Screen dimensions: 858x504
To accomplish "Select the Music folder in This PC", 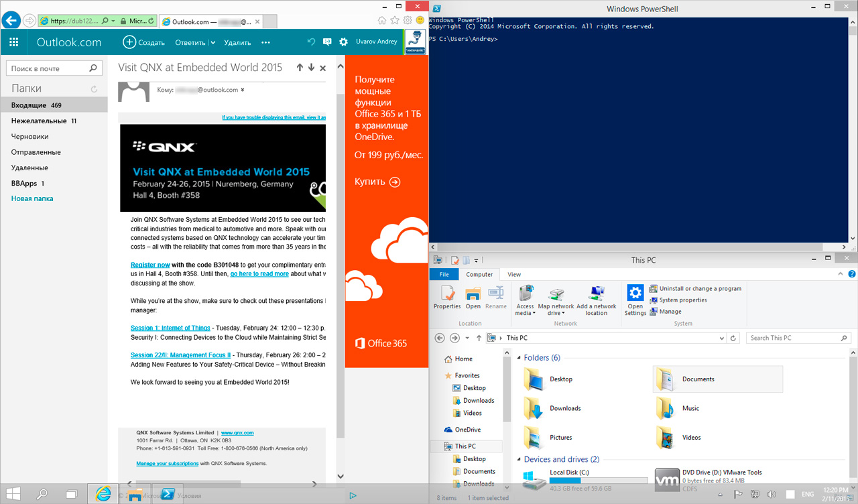I will tap(678, 408).
